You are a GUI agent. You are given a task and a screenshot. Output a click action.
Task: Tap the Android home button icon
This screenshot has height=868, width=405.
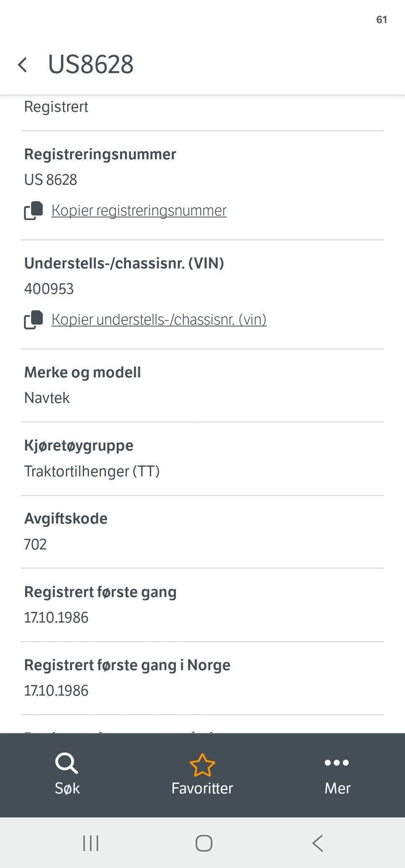tap(204, 843)
